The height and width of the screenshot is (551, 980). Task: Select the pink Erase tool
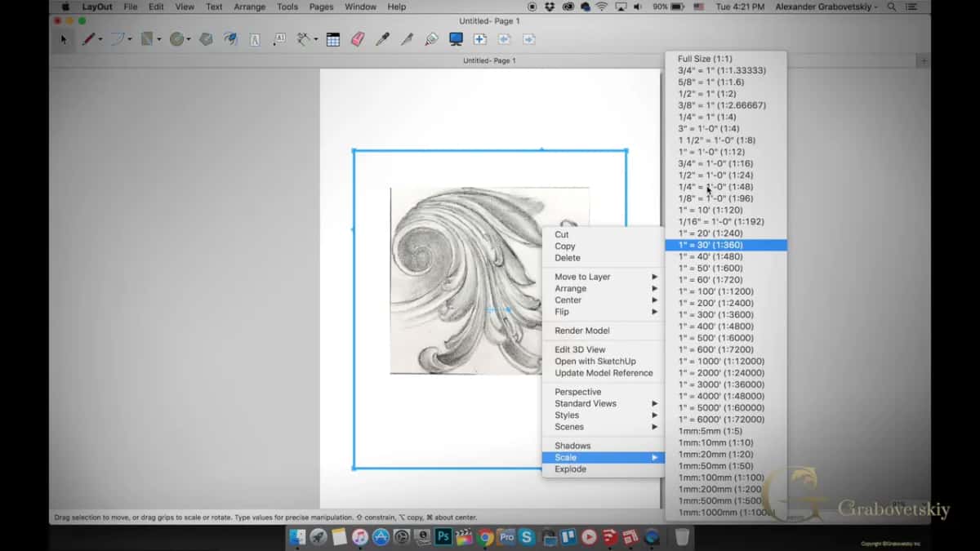pos(358,39)
